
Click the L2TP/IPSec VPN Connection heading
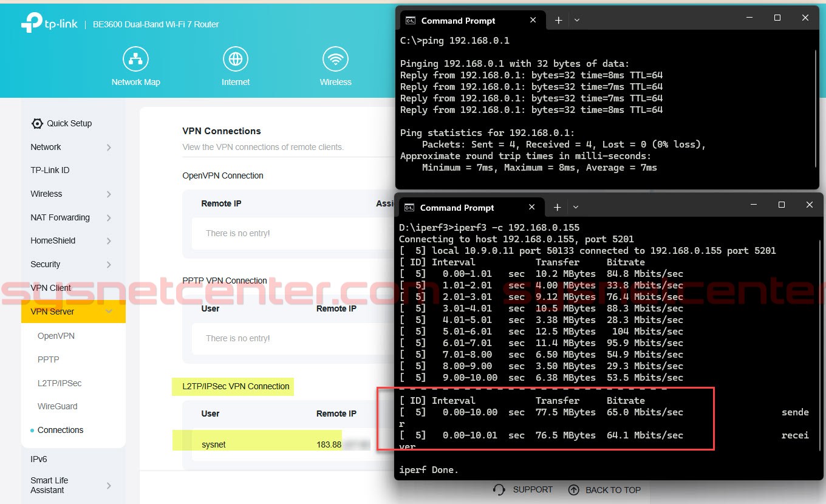pyautogui.click(x=236, y=386)
